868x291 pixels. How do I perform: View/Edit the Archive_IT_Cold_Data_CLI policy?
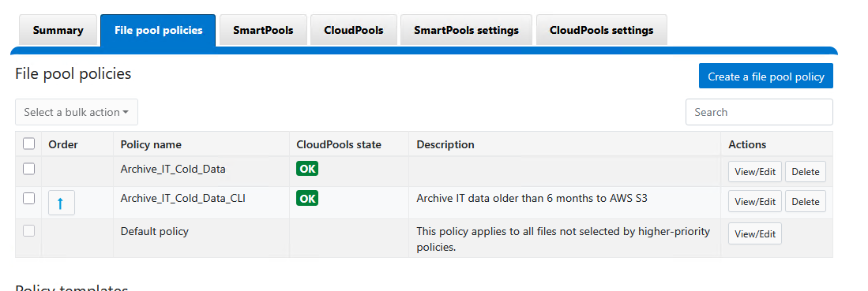pyautogui.click(x=755, y=201)
